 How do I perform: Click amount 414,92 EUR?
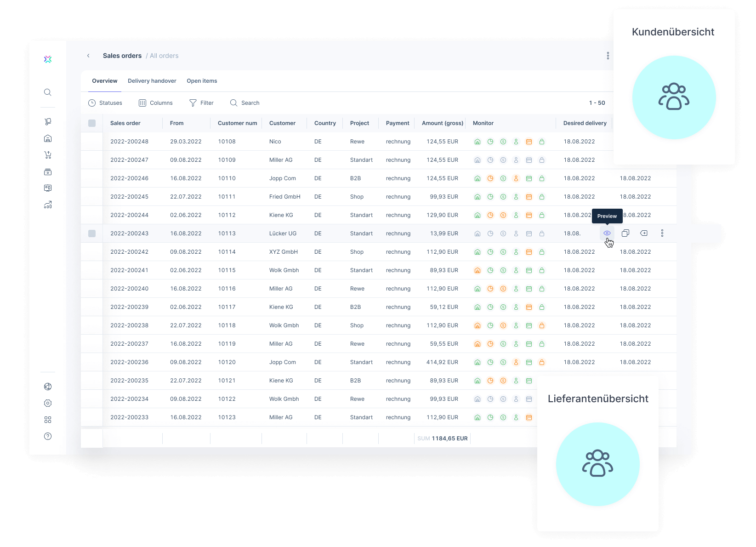pos(442,362)
